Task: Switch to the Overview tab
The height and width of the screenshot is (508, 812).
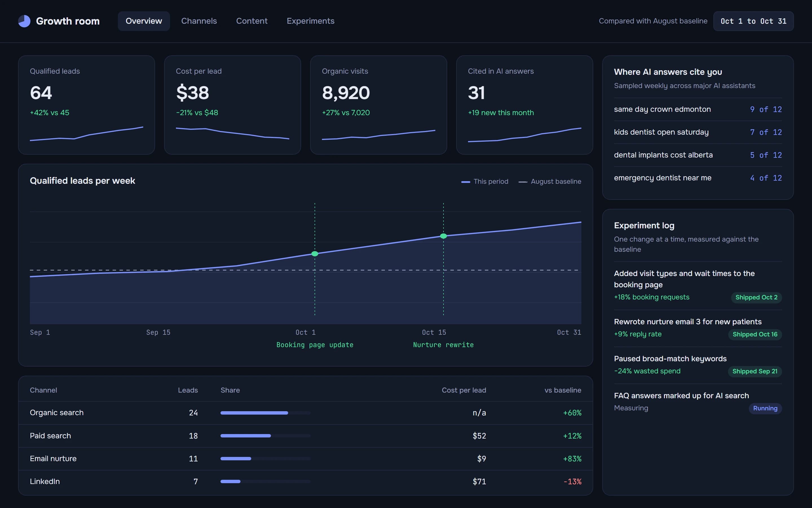Action: click(144, 21)
